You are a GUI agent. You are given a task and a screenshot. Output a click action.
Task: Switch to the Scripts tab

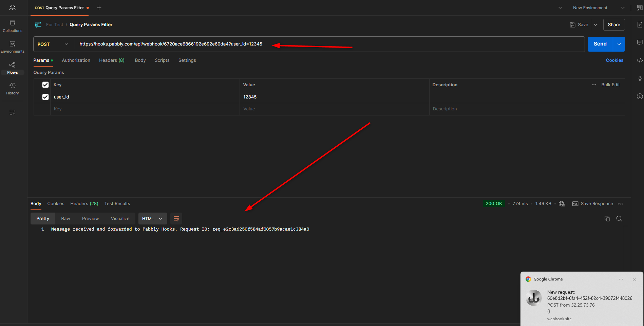tap(162, 60)
